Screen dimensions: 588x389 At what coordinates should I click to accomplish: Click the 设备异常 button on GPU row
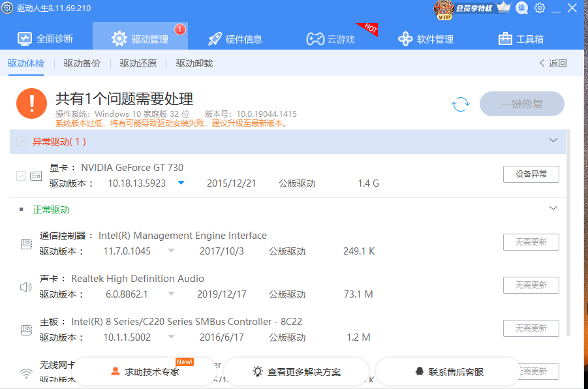pyautogui.click(x=531, y=174)
